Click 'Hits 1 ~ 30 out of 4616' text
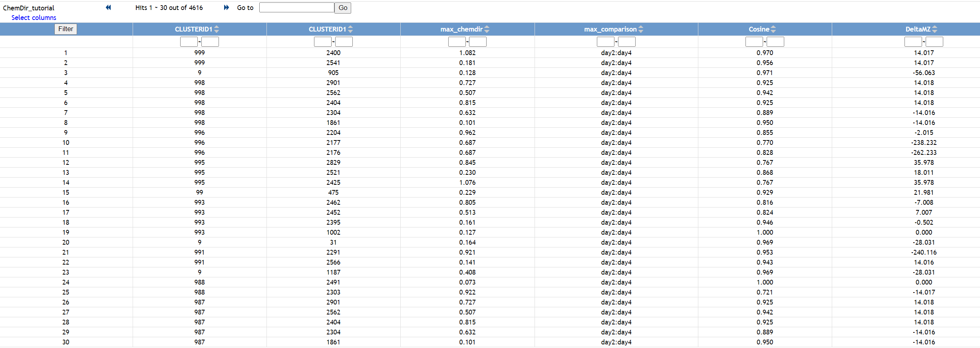The image size is (980, 348). pos(169,8)
